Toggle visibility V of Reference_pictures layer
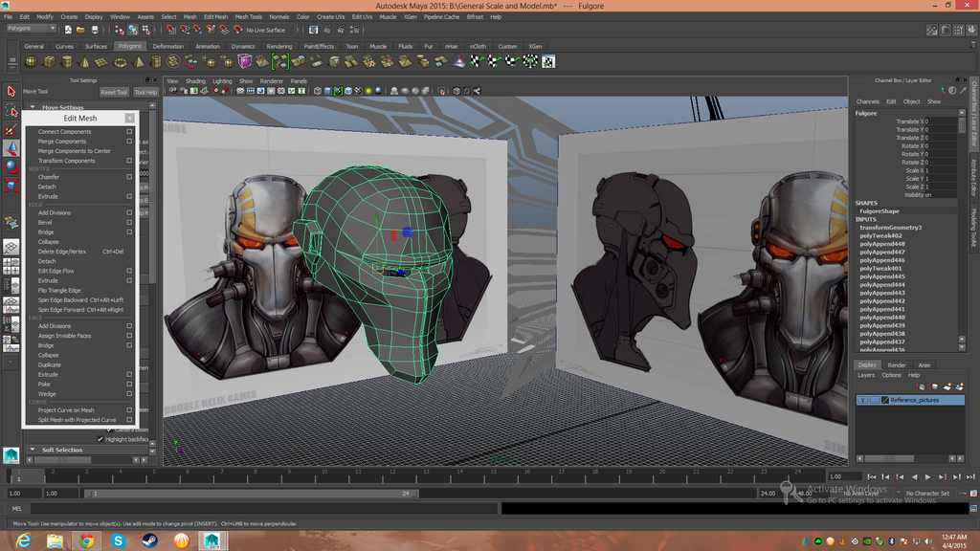Viewport: 980px width, 551px height. coord(861,400)
